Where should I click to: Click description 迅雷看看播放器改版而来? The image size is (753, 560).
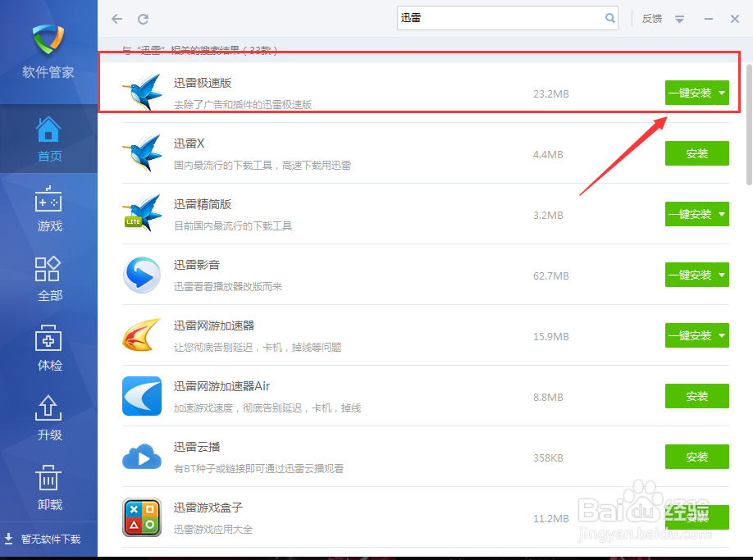(228, 287)
